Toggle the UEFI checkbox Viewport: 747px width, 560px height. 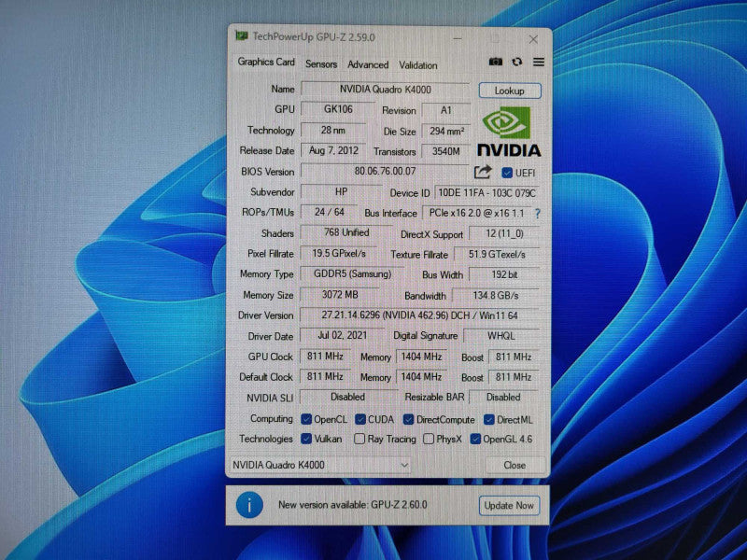click(x=507, y=173)
